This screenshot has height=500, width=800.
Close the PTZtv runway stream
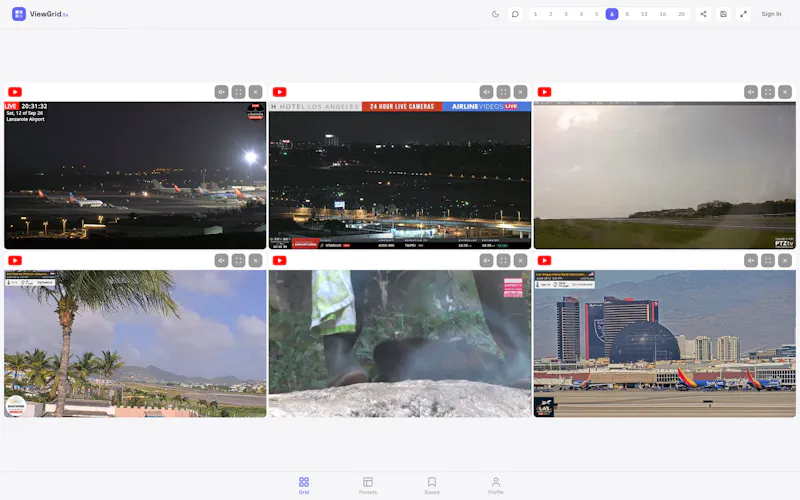[x=785, y=92]
